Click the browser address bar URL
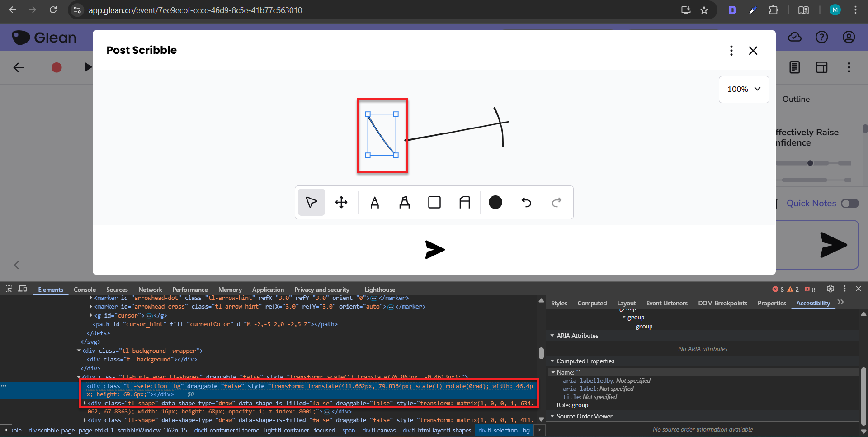The image size is (868, 437). tap(195, 10)
